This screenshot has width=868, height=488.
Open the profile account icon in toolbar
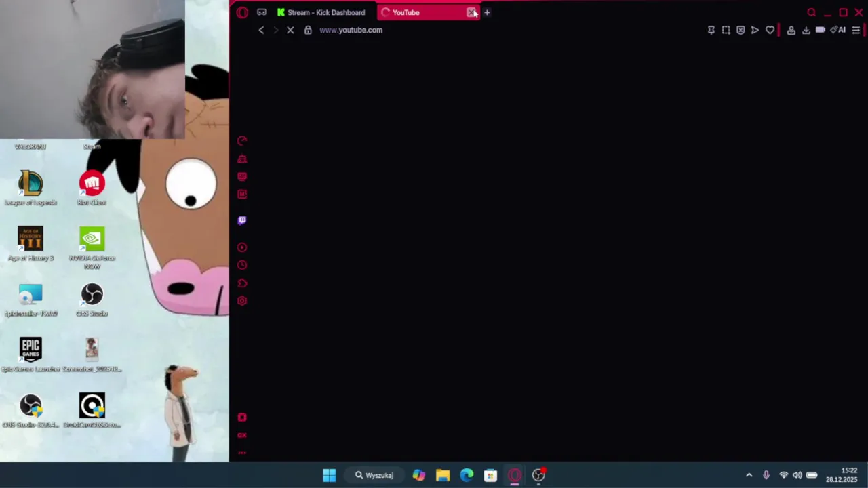tap(791, 30)
